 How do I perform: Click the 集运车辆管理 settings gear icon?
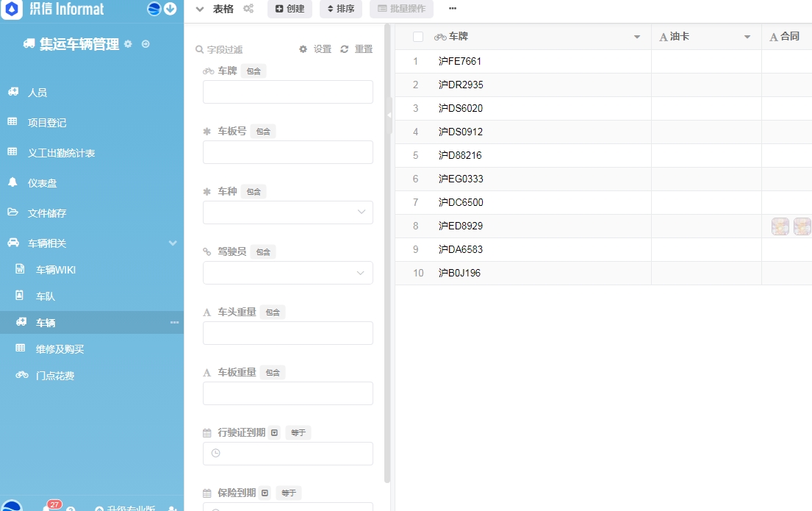tap(129, 44)
